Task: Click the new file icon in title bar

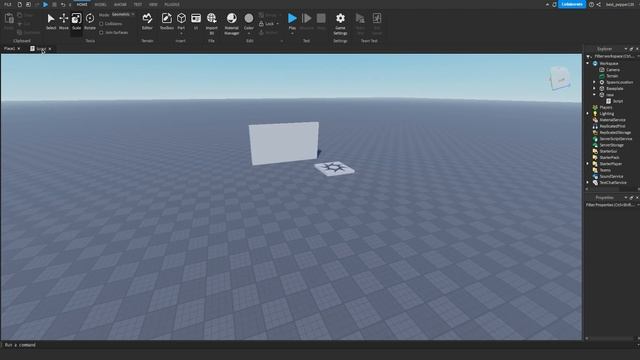Action: click(20, 4)
